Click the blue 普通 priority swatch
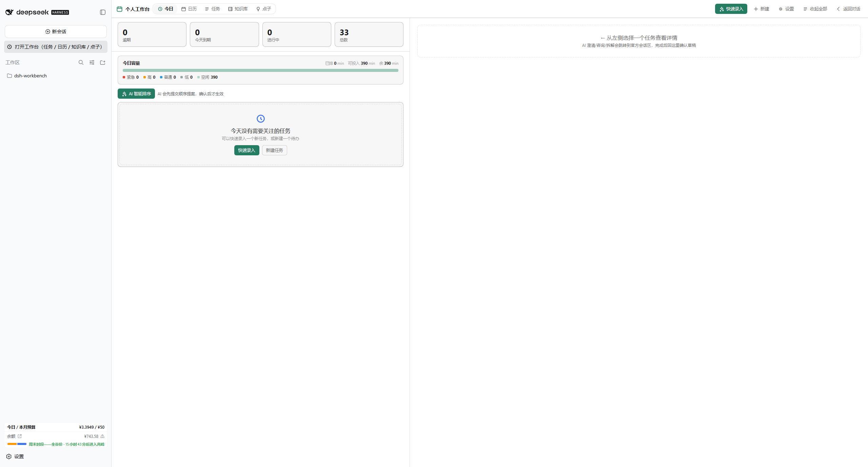 pyautogui.click(x=161, y=77)
